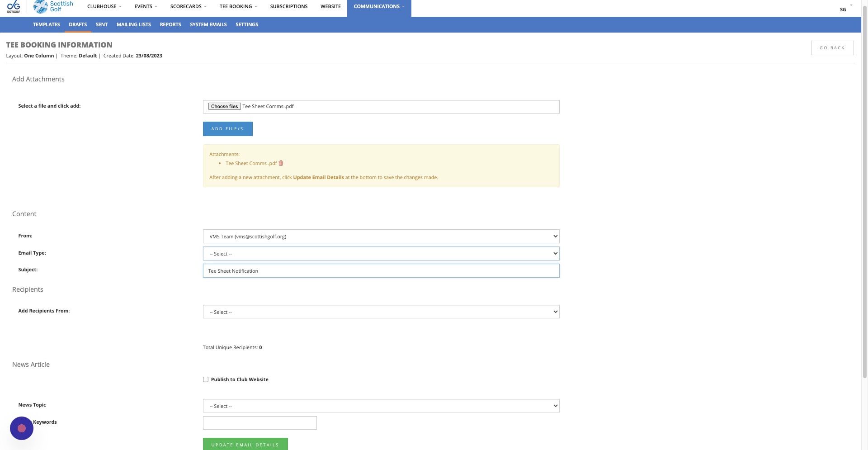Viewport: 868px width, 450px height.
Task: Open the Subscriptions menu item
Action: tap(289, 6)
